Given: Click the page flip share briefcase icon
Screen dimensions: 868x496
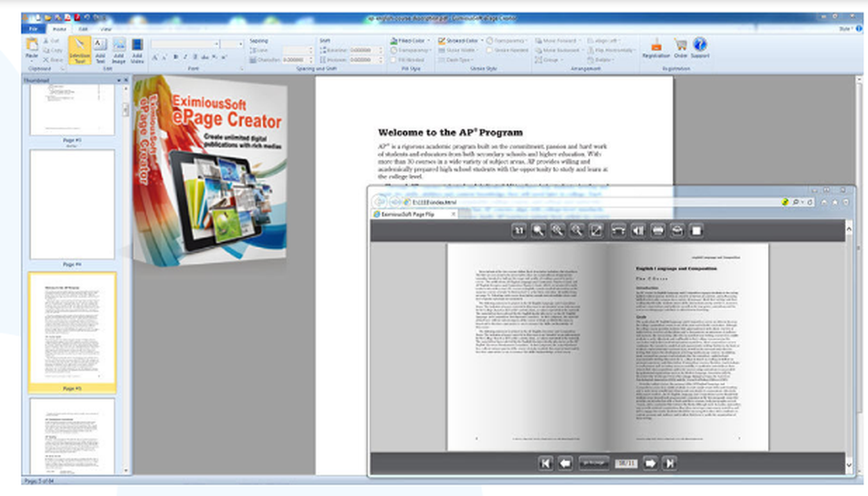Looking at the screenshot, I should [x=677, y=230].
